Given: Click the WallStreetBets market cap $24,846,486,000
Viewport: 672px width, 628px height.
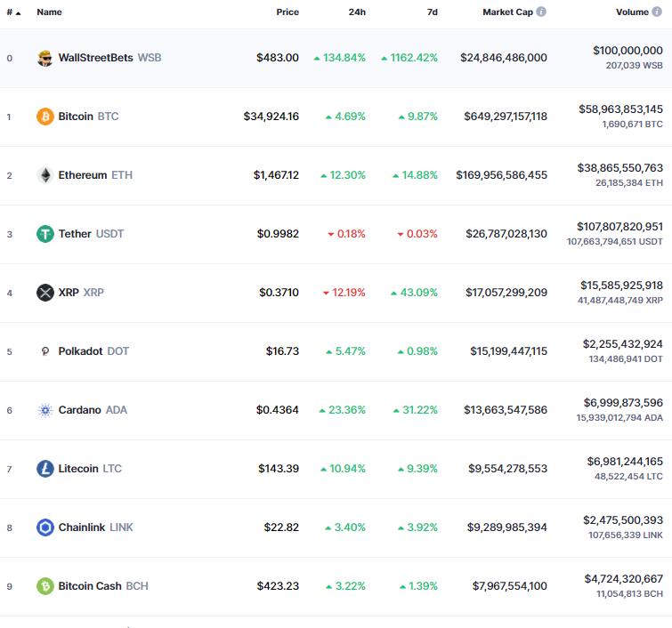Looking at the screenshot, I should click(x=504, y=58).
